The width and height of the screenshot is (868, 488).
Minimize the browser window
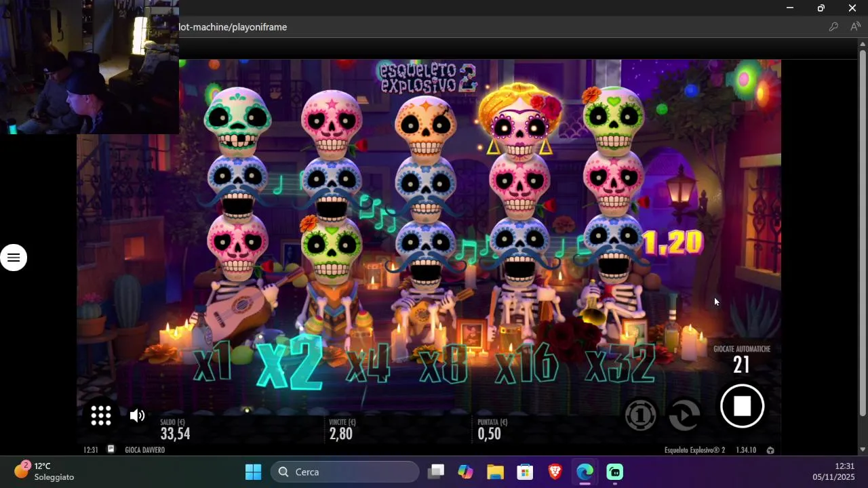coord(789,8)
